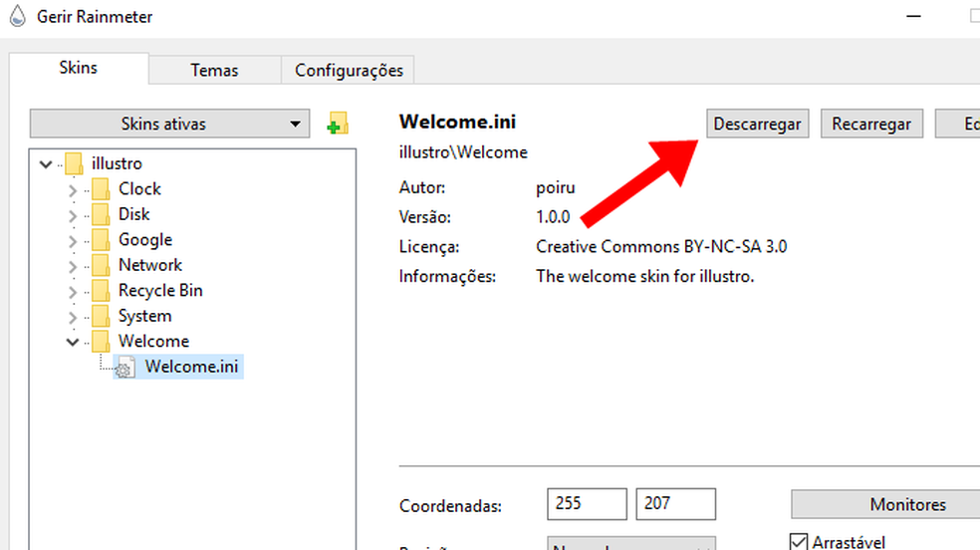Collapse the Welcome folder node
Screen dimensions: 980x550
(x=73, y=342)
